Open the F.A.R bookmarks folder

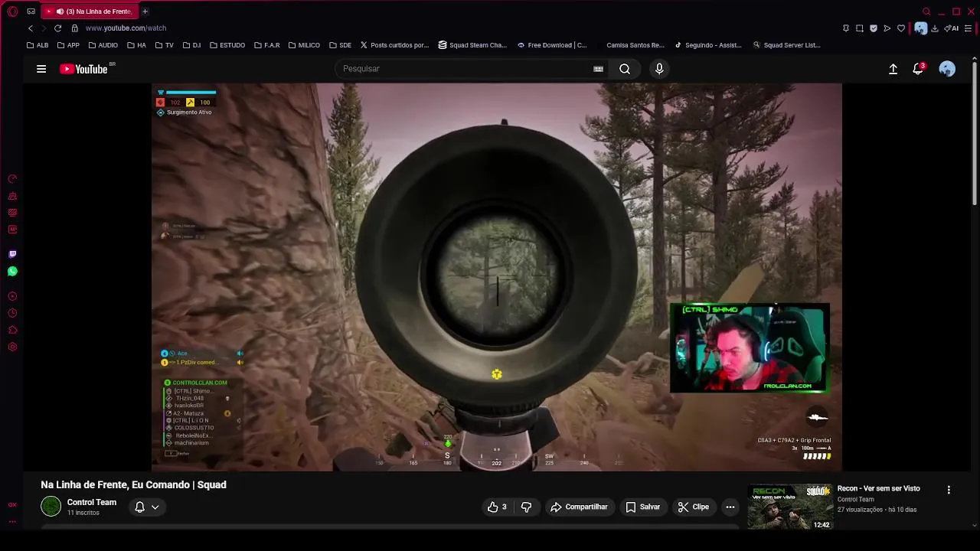[x=267, y=45]
